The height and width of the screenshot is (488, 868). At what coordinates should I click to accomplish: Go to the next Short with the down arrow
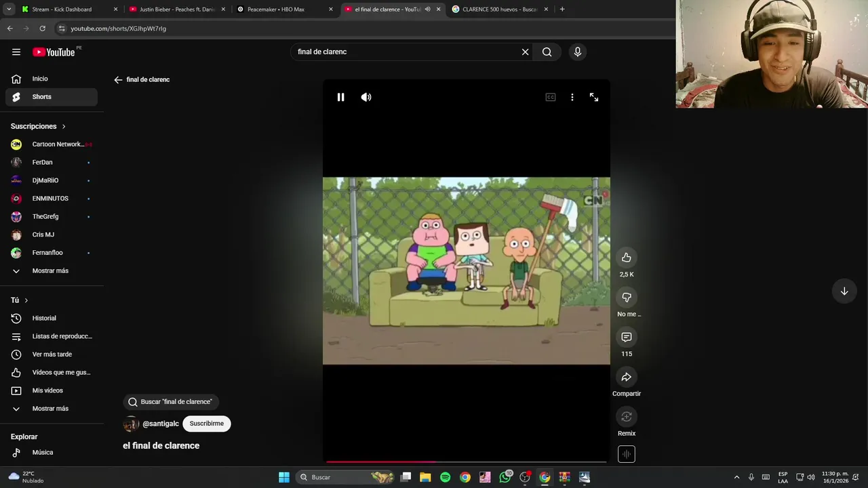tap(844, 291)
